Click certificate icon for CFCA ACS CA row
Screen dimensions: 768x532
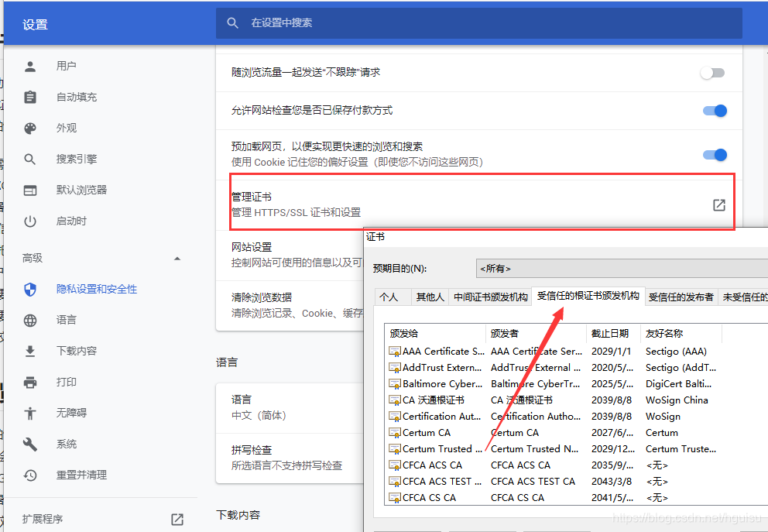(x=394, y=465)
